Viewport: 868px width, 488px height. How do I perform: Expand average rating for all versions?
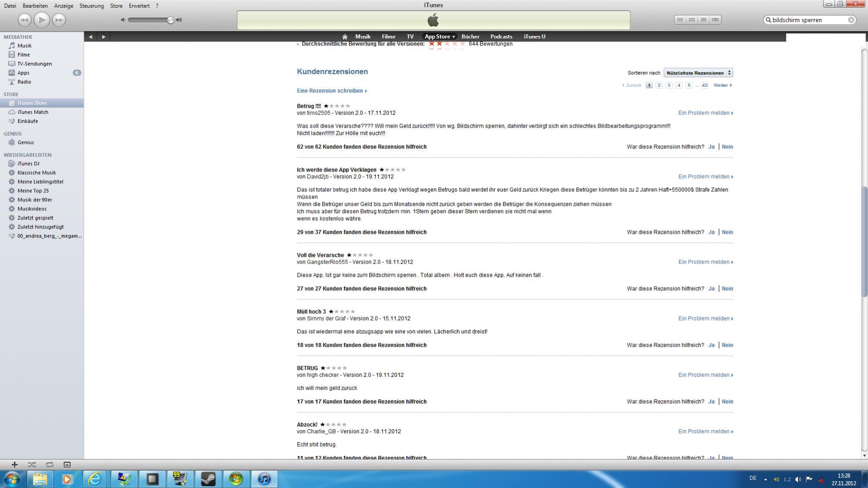pos(298,44)
